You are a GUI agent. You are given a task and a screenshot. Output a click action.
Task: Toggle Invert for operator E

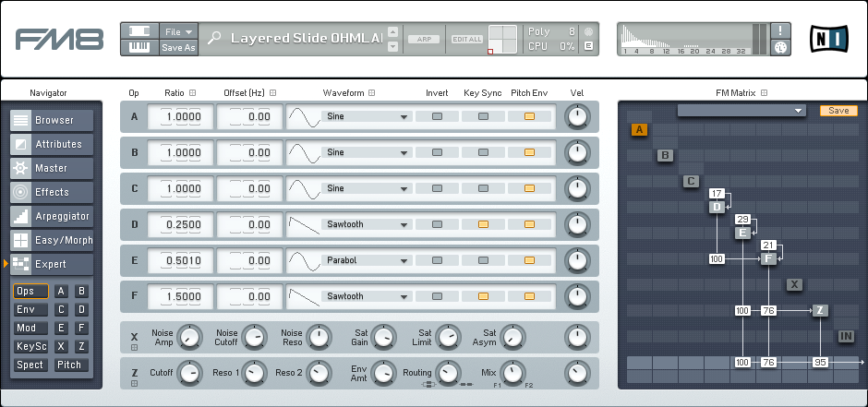437,260
